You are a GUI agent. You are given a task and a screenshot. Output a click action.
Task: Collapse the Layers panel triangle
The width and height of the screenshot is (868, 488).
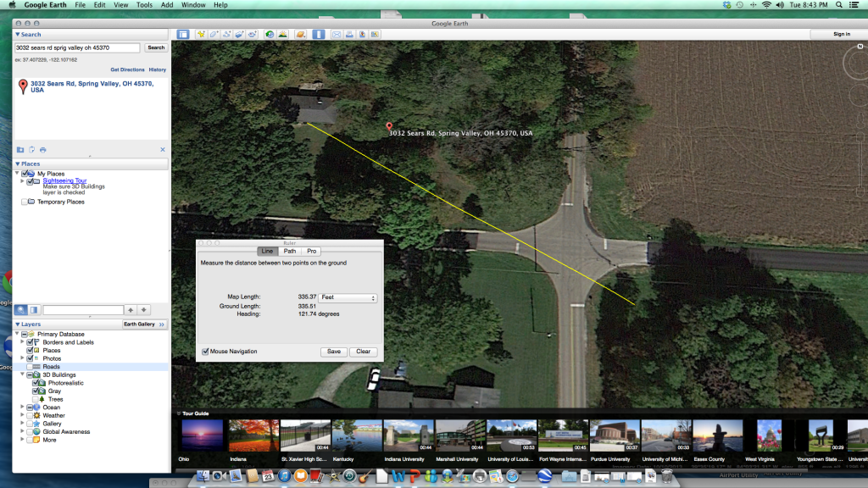[17, 324]
